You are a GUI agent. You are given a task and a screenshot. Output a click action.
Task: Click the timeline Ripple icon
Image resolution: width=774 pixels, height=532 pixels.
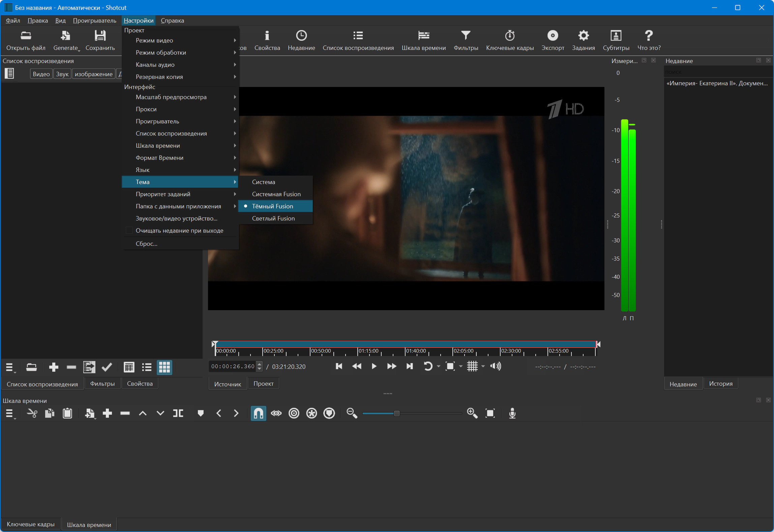coord(294,413)
